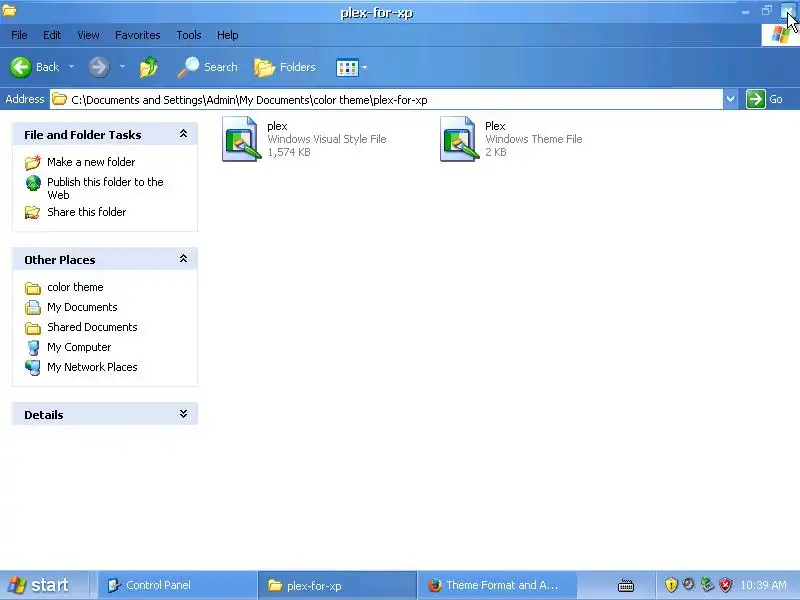Click the yellow security shield tray icon

click(671, 585)
